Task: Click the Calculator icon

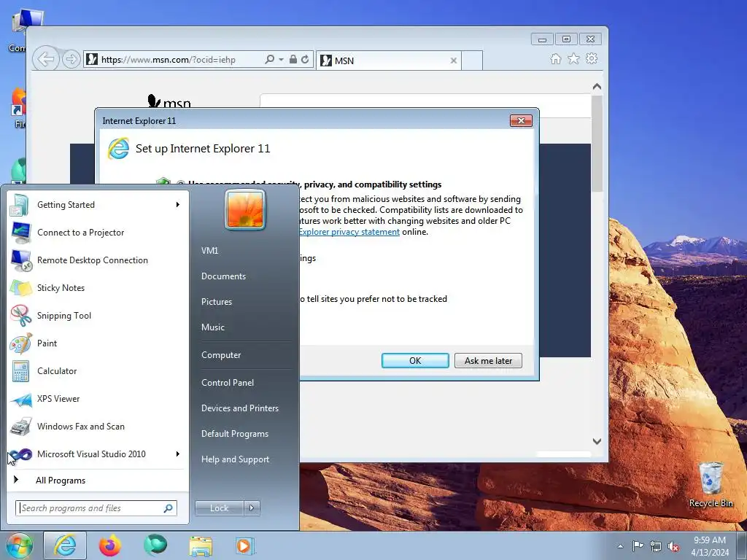Action: pos(20,371)
